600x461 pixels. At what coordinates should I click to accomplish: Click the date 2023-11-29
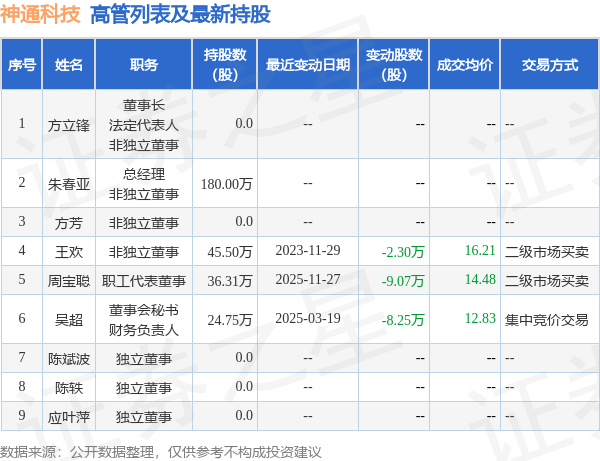coord(308,250)
